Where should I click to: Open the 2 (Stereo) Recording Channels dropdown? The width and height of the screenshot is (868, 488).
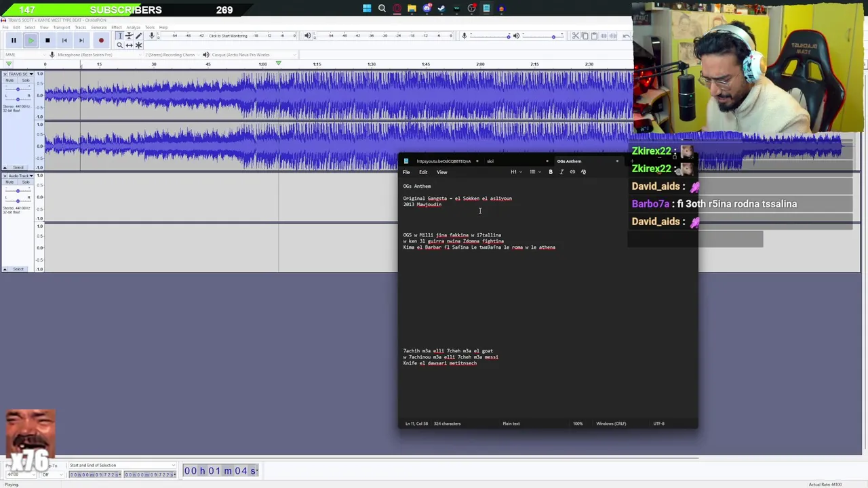tap(172, 55)
